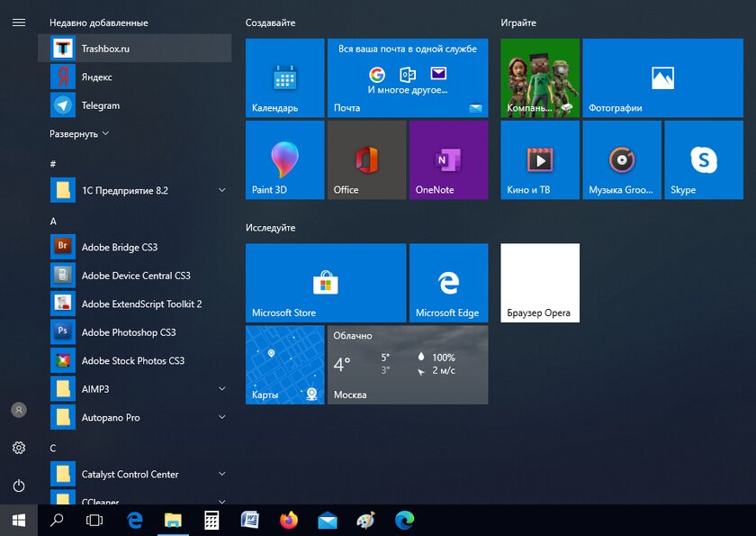Click the Исследуйте group header
The image size is (756, 536).
click(x=271, y=228)
